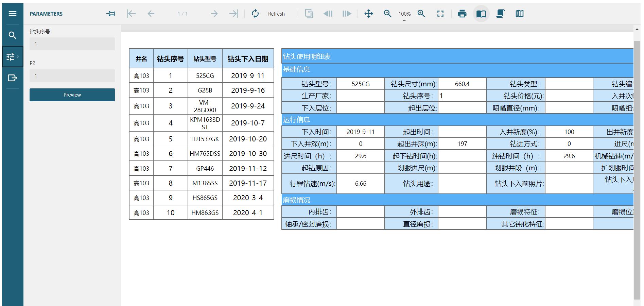
Task: Open the 100% zoom level dropdown
Action: [x=404, y=14]
